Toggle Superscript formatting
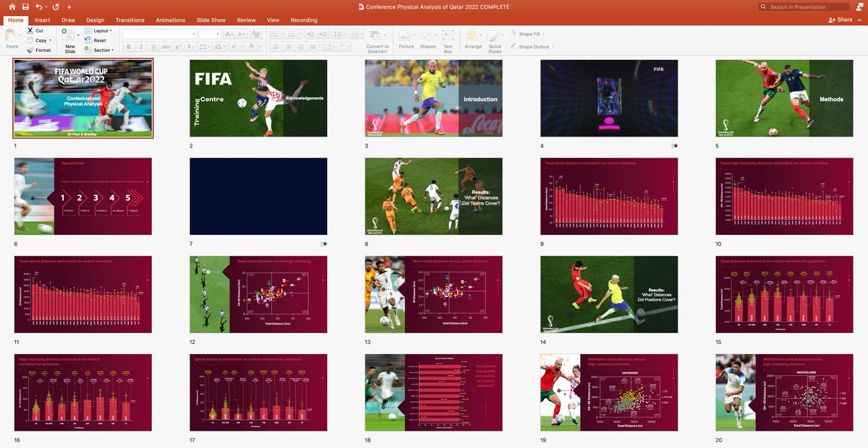The width and height of the screenshot is (868, 448). point(178,47)
